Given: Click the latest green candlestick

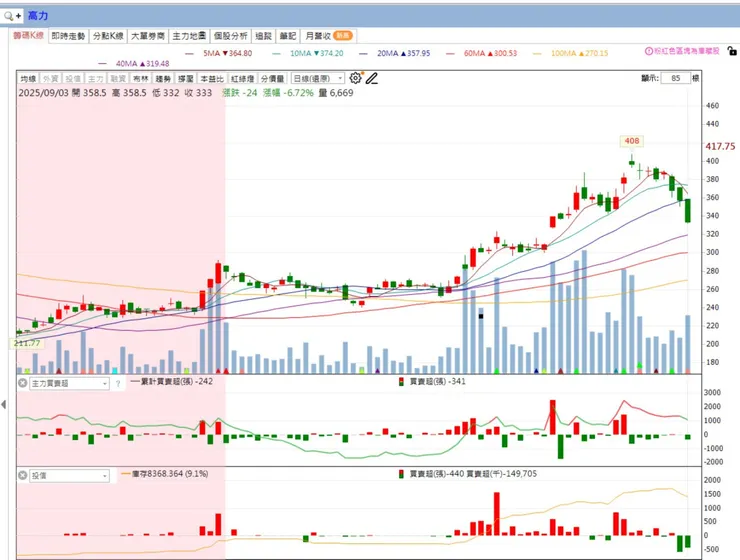Looking at the screenshot, I should tap(688, 210).
